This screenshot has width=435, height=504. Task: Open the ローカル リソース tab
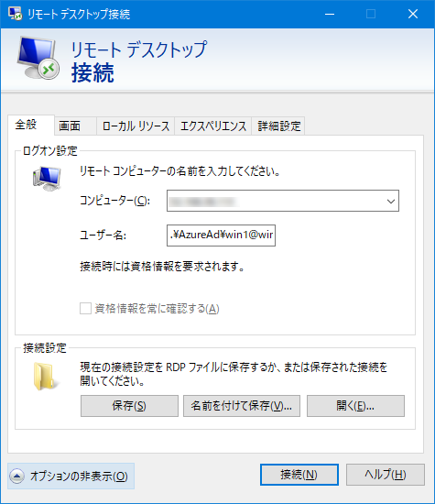click(136, 126)
